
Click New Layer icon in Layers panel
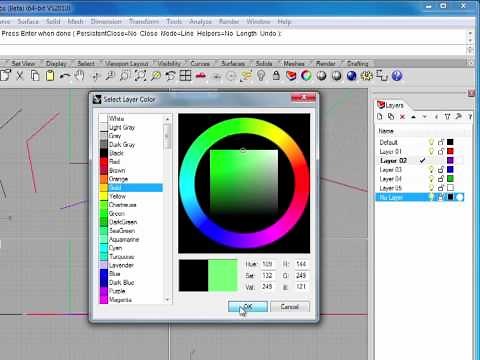tap(380, 117)
